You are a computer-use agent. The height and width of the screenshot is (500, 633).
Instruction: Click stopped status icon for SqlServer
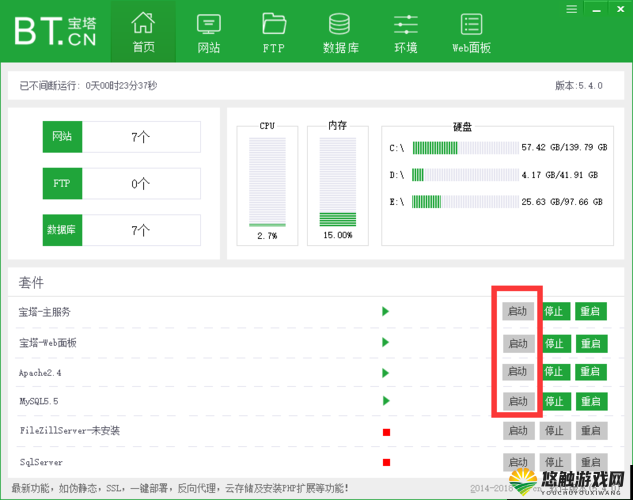(x=386, y=462)
